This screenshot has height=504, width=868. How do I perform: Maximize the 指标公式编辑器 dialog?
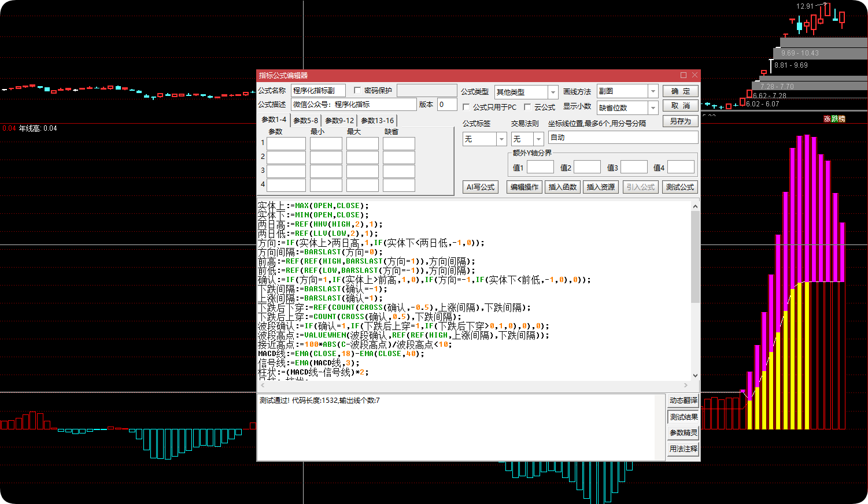[x=684, y=75]
